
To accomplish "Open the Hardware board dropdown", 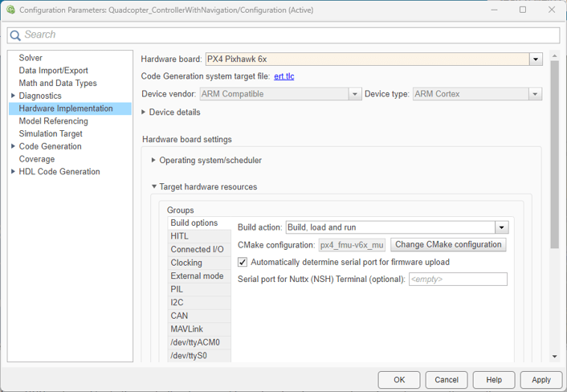I will click(x=536, y=59).
